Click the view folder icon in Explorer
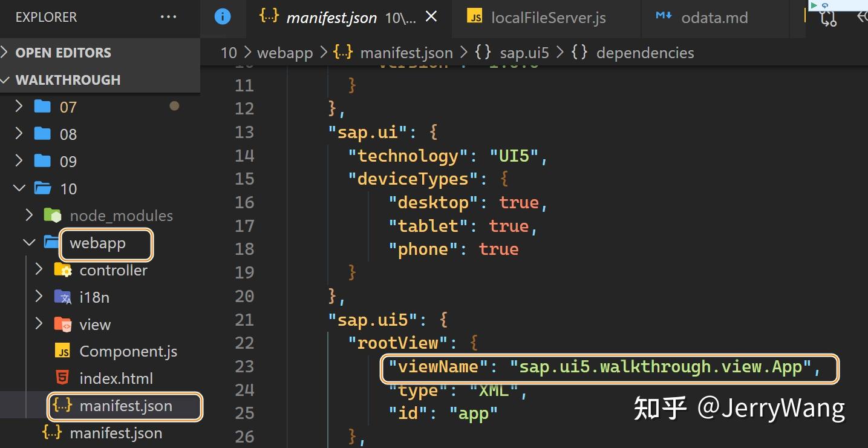 click(x=64, y=324)
